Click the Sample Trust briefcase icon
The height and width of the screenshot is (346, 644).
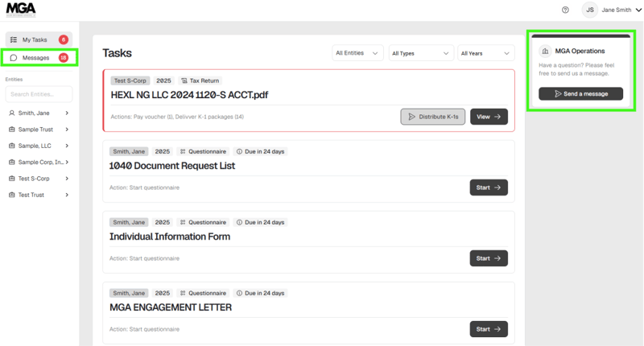pos(12,130)
